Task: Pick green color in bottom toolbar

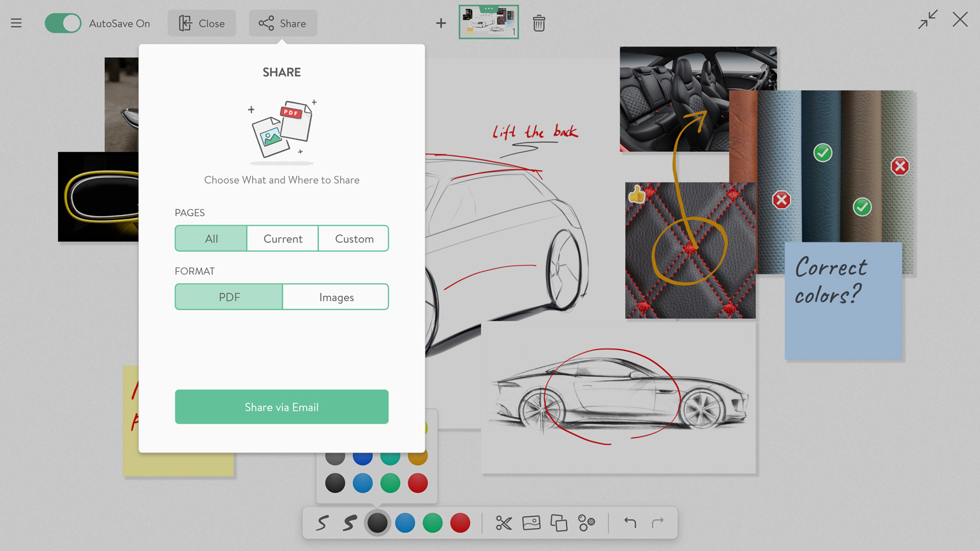Action: tap(433, 523)
